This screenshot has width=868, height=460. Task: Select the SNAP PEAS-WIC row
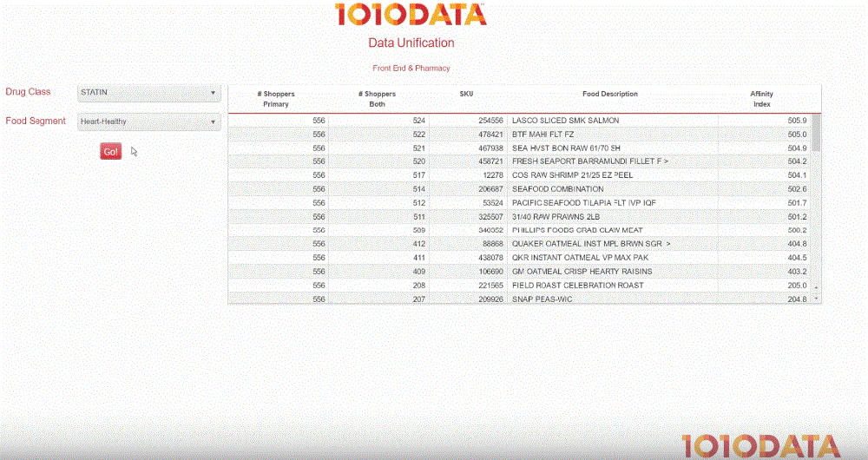pyautogui.click(x=520, y=299)
